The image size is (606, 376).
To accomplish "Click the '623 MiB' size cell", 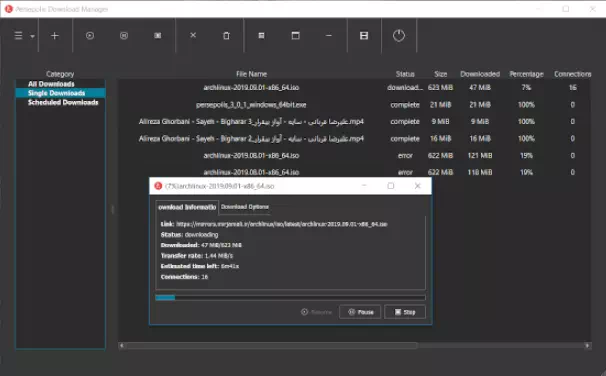I will click(x=441, y=87).
